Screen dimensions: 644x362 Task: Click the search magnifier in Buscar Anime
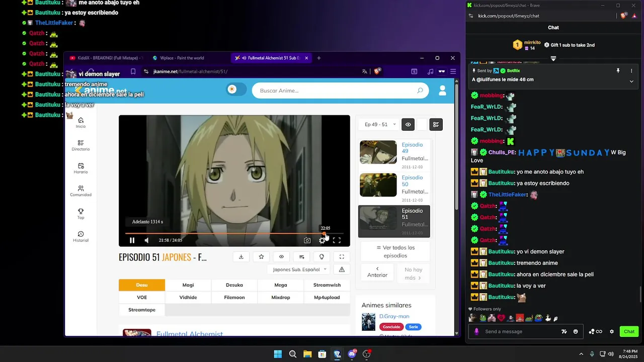point(420,90)
